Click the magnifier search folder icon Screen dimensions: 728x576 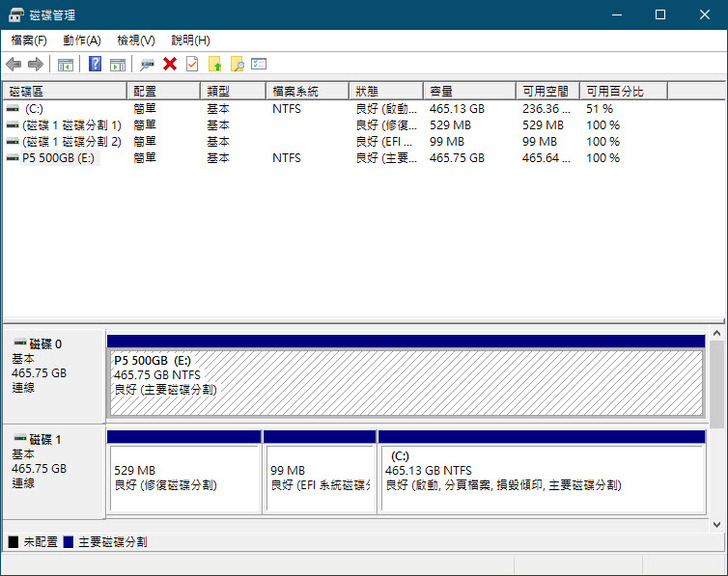(x=237, y=64)
